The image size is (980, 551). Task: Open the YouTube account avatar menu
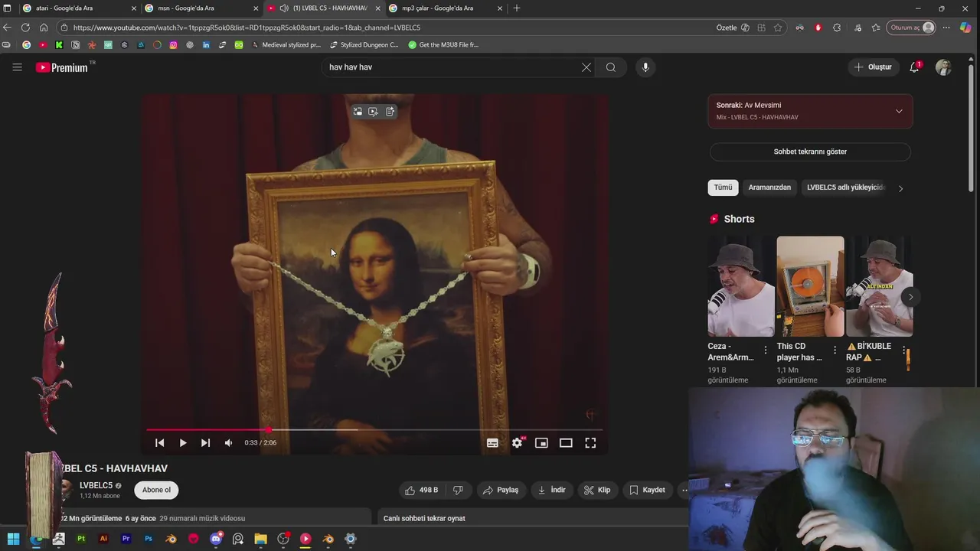click(x=943, y=67)
